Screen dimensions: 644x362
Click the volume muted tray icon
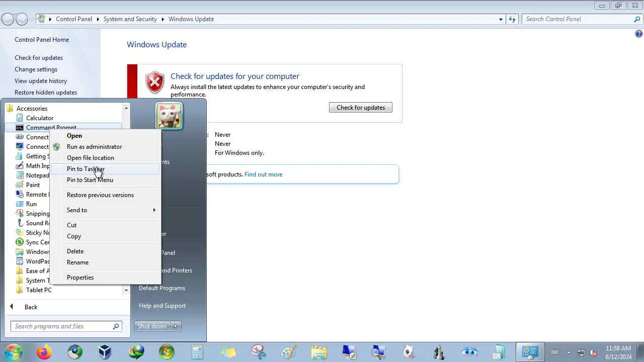click(x=593, y=352)
